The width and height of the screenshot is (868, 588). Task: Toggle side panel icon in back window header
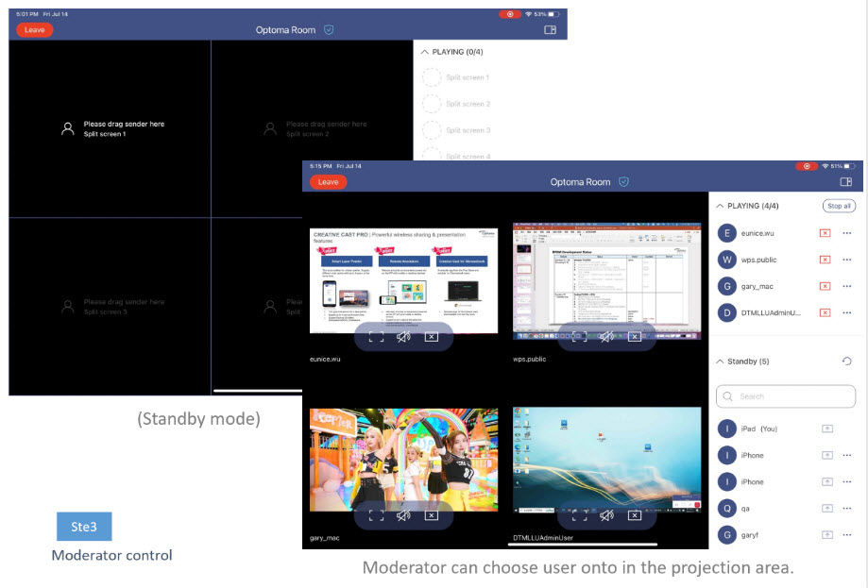pyautogui.click(x=550, y=30)
